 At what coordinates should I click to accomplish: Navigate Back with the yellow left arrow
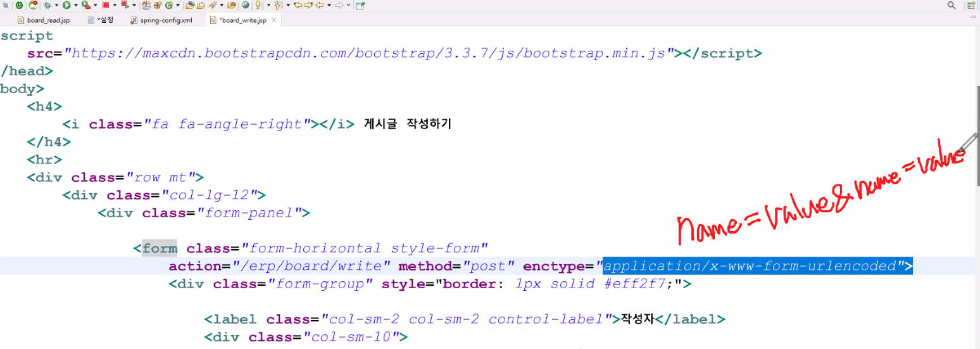click(320, 5)
